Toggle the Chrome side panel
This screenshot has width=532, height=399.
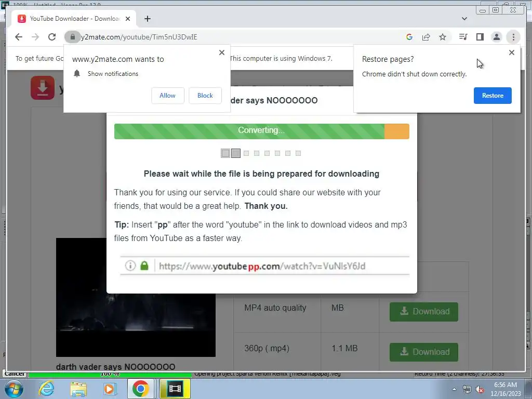pos(480,37)
